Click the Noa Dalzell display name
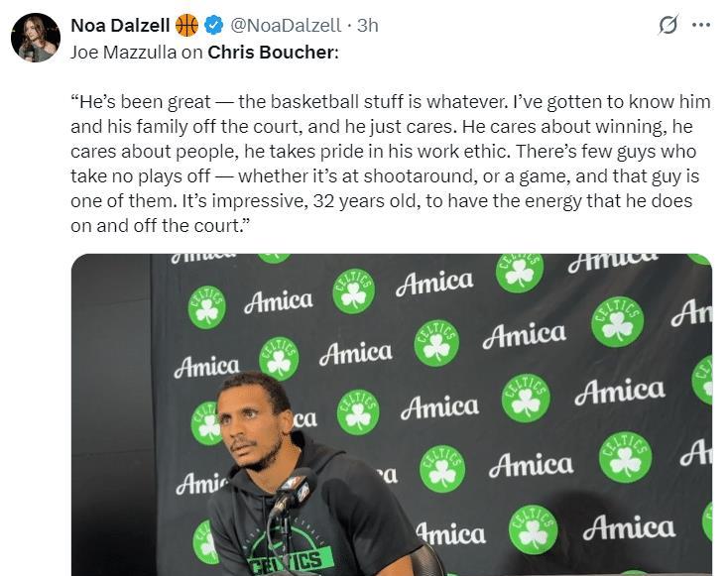728x576 pixels. [x=120, y=25]
